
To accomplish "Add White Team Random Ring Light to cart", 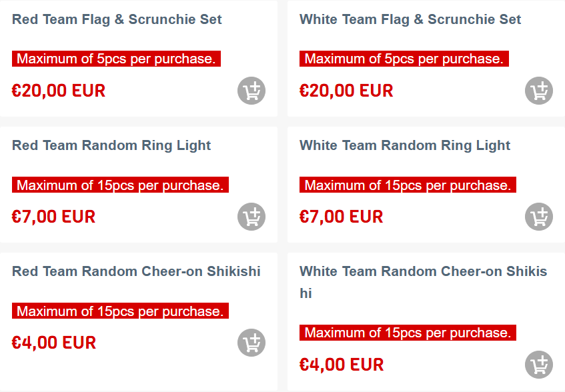I will click(539, 217).
